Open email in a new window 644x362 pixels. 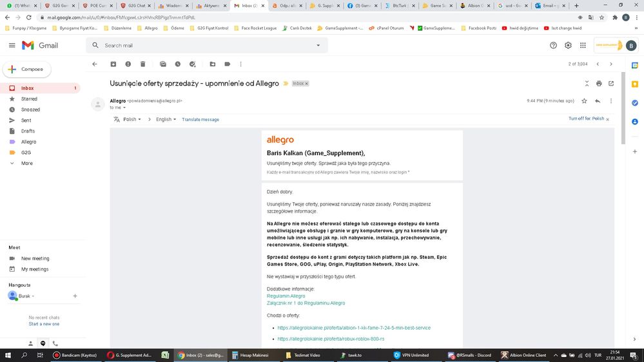[x=611, y=83]
